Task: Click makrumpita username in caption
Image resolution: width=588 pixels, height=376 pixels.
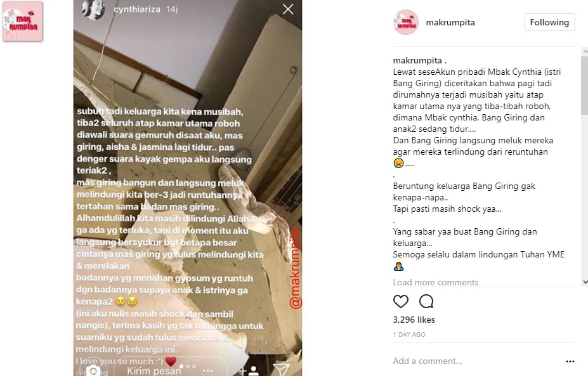Action: [417, 60]
